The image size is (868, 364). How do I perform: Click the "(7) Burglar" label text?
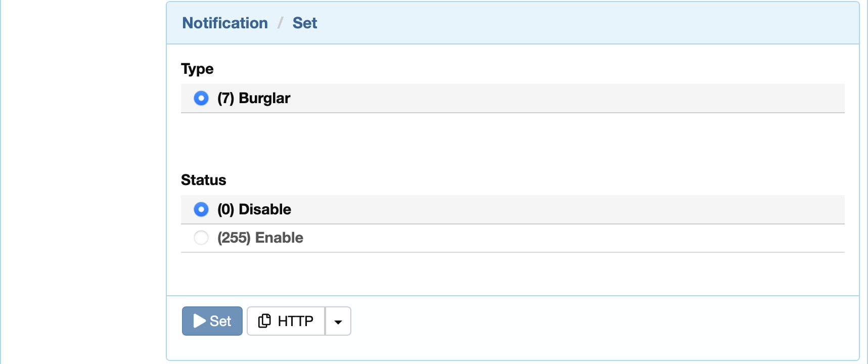click(x=254, y=98)
